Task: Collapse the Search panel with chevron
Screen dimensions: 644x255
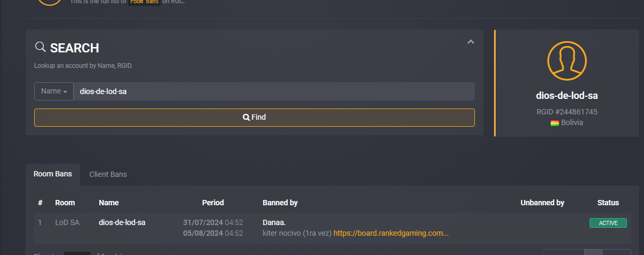Action: tap(471, 42)
